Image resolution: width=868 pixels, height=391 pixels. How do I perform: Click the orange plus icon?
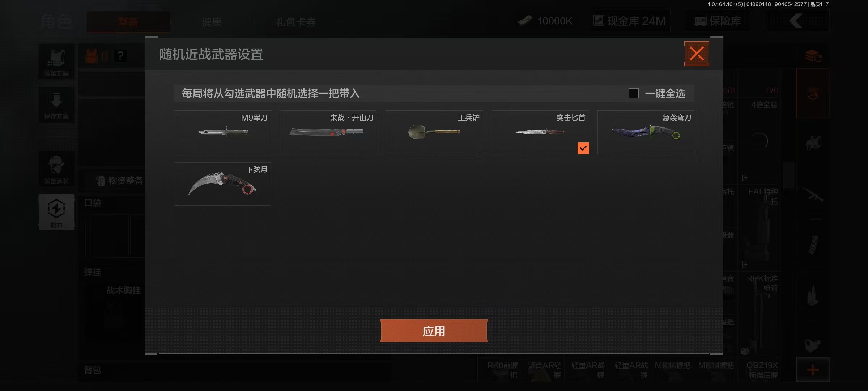[813, 370]
